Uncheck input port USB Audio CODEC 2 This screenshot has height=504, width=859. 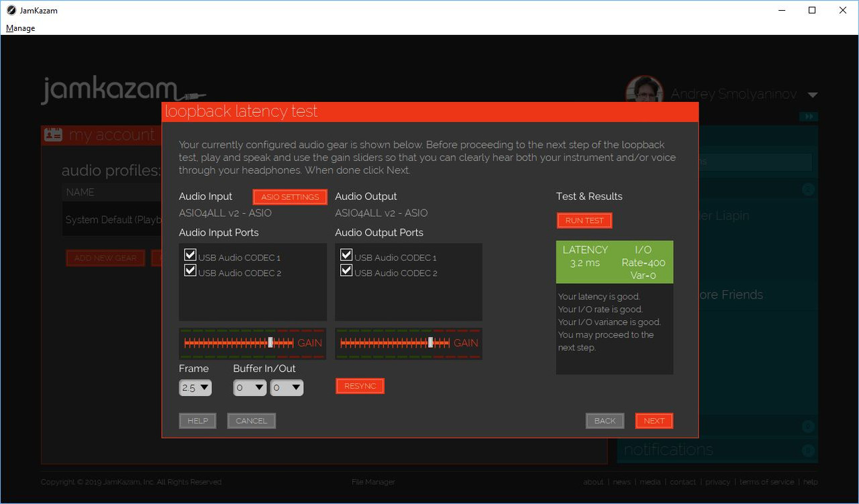(191, 270)
